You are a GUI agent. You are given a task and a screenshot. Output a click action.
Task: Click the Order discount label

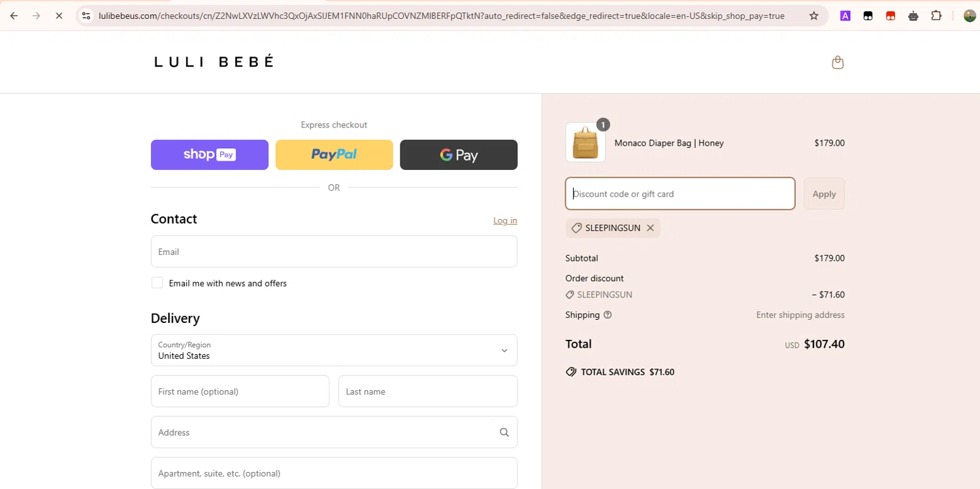pyautogui.click(x=595, y=278)
